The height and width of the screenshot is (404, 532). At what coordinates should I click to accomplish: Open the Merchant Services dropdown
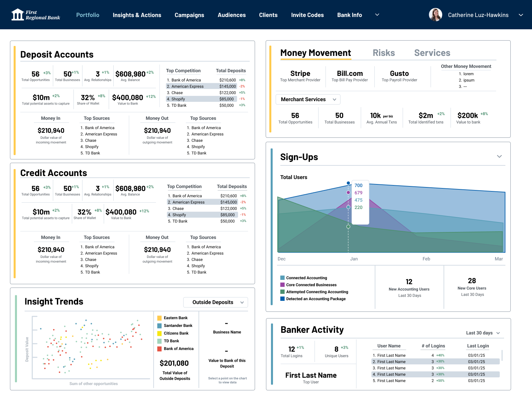(308, 100)
